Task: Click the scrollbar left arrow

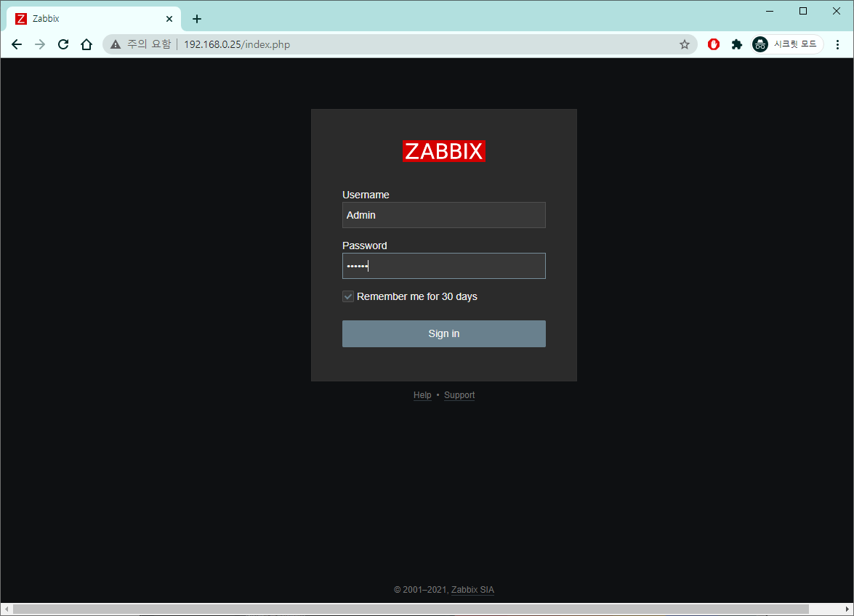Action: tap(6, 609)
